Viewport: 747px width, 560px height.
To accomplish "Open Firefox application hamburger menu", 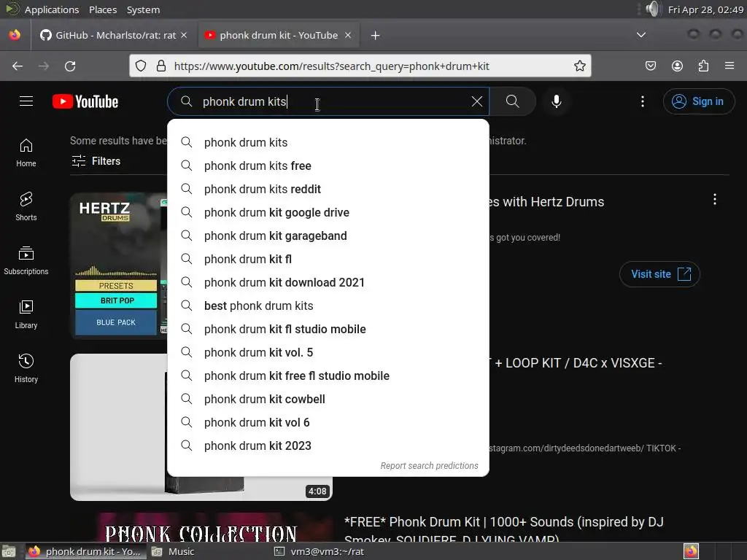I will pos(729,66).
